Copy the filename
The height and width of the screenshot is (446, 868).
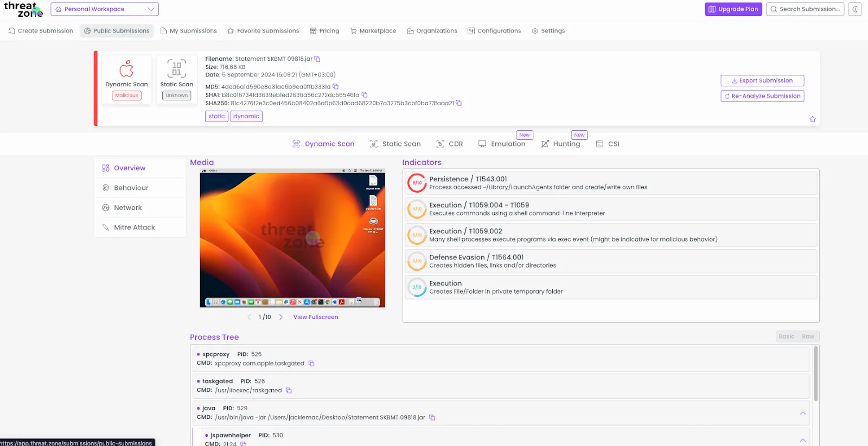[317, 59]
